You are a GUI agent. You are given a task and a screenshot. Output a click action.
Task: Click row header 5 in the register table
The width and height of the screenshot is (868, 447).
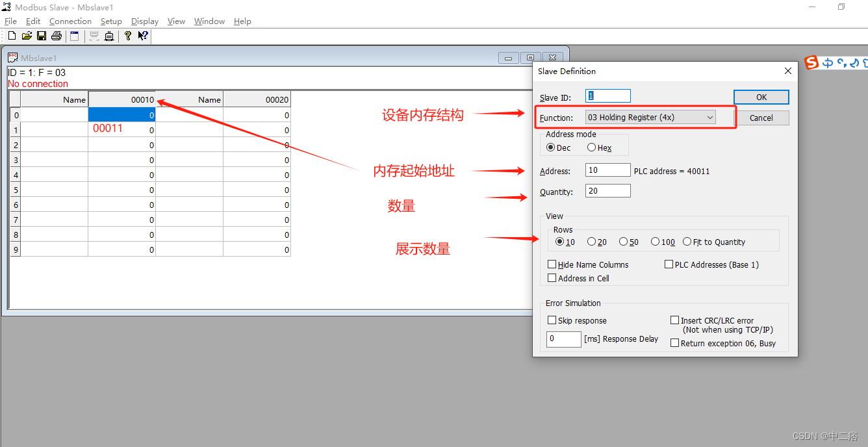click(x=16, y=190)
